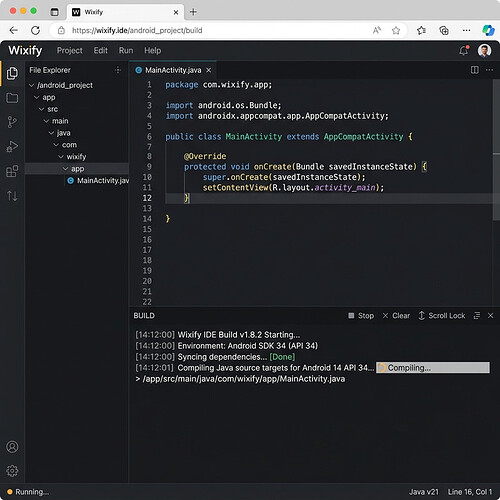Collapse the main folder

click(x=46, y=121)
